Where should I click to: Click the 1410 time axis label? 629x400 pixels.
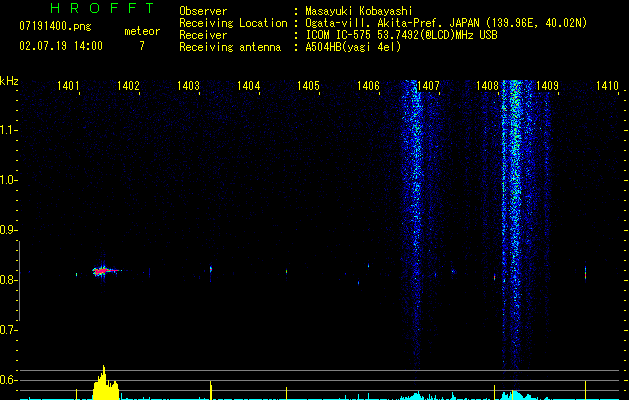[x=607, y=86]
